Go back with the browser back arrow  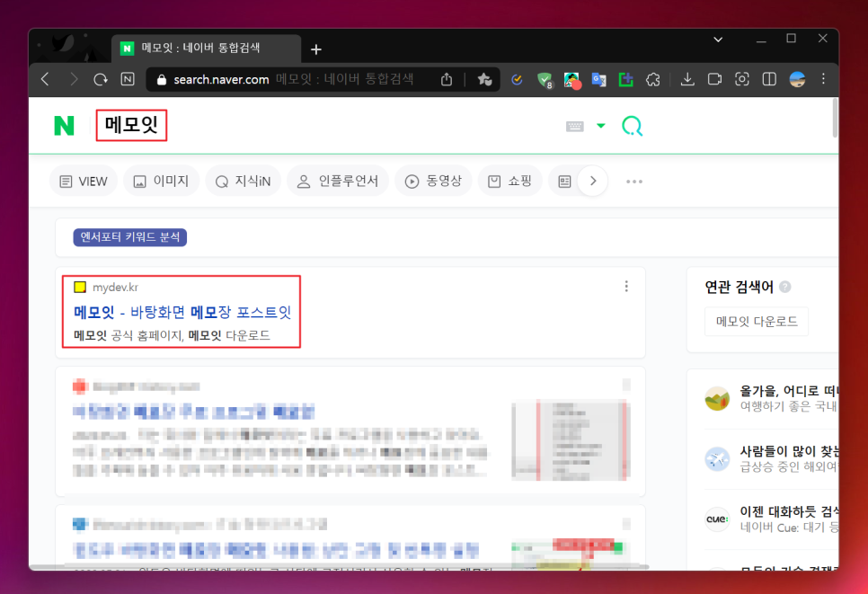click(46, 80)
